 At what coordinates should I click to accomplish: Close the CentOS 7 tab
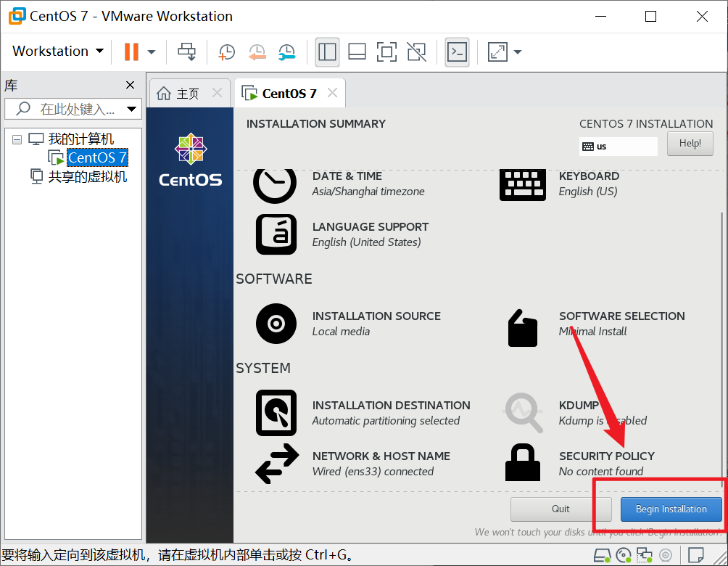pos(332,92)
